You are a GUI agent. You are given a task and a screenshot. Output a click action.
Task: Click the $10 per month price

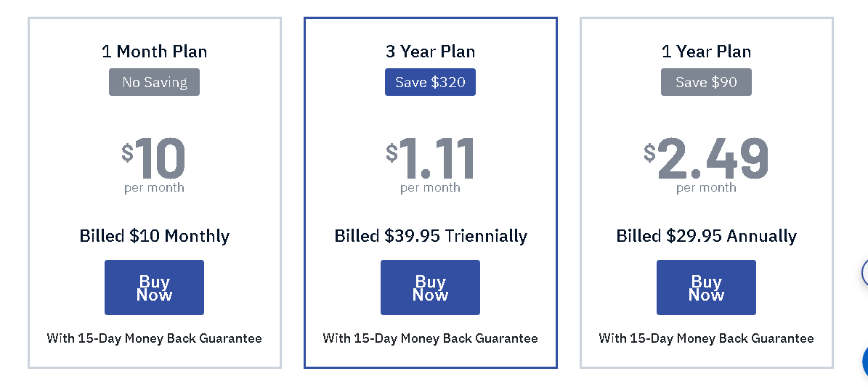[154, 161]
